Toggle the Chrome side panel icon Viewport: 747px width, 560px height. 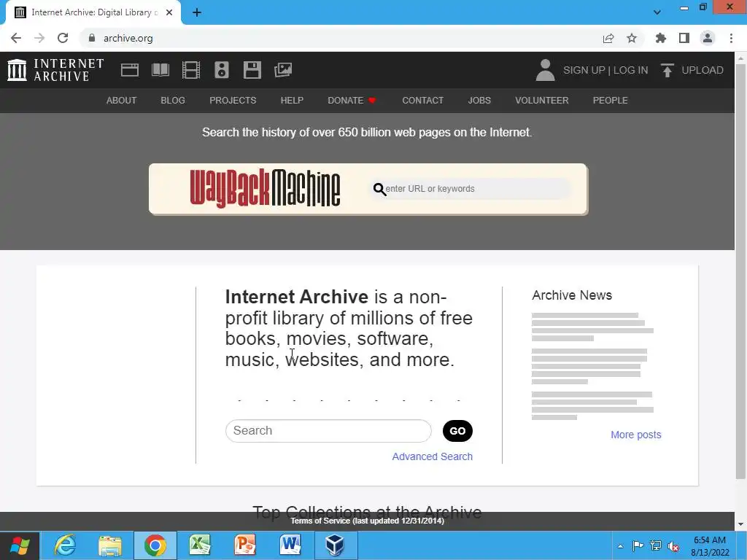[x=684, y=38]
